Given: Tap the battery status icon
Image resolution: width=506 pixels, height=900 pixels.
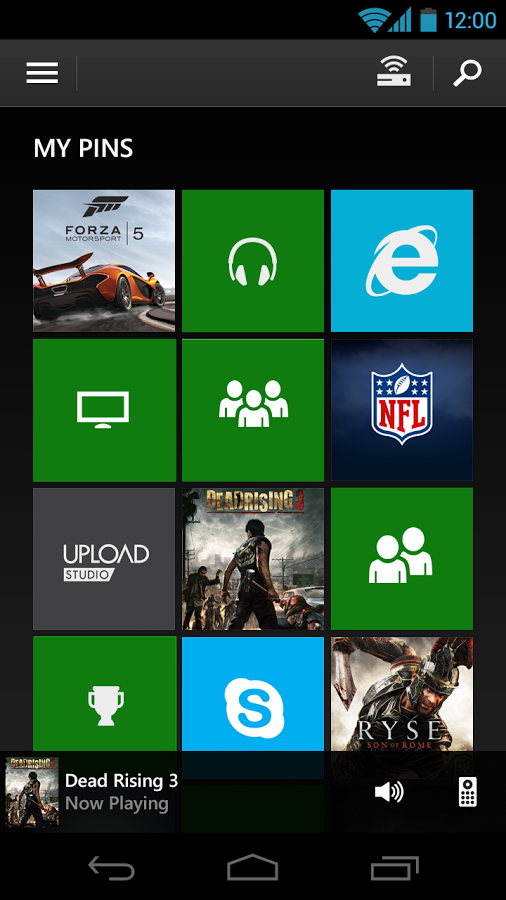Looking at the screenshot, I should (x=428, y=20).
